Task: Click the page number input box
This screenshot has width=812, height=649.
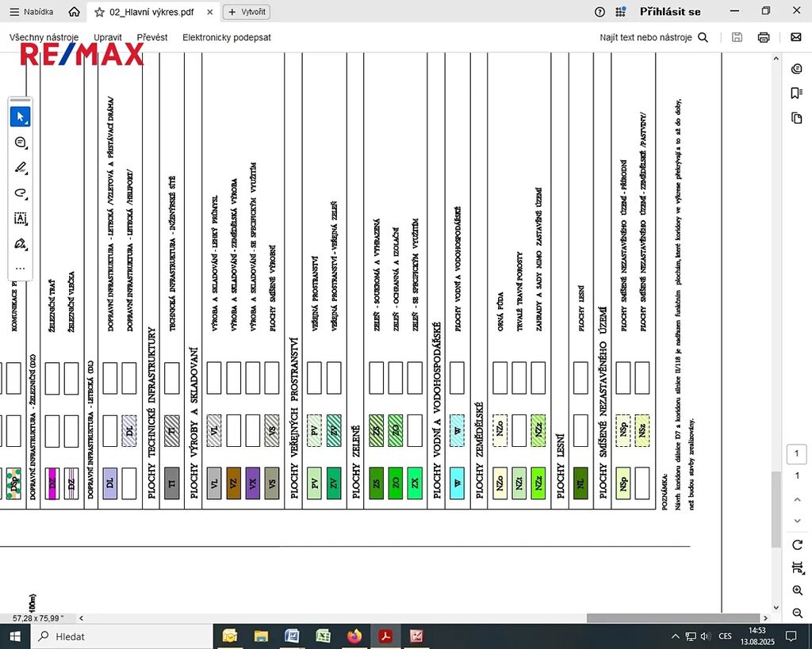Action: pos(797,454)
